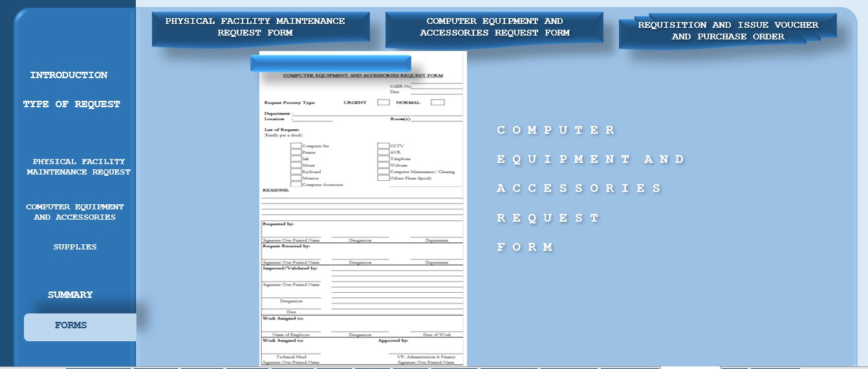Open Physical Facility Maintenance Request Form banner
This screenshot has height=369, width=868.
[x=261, y=29]
